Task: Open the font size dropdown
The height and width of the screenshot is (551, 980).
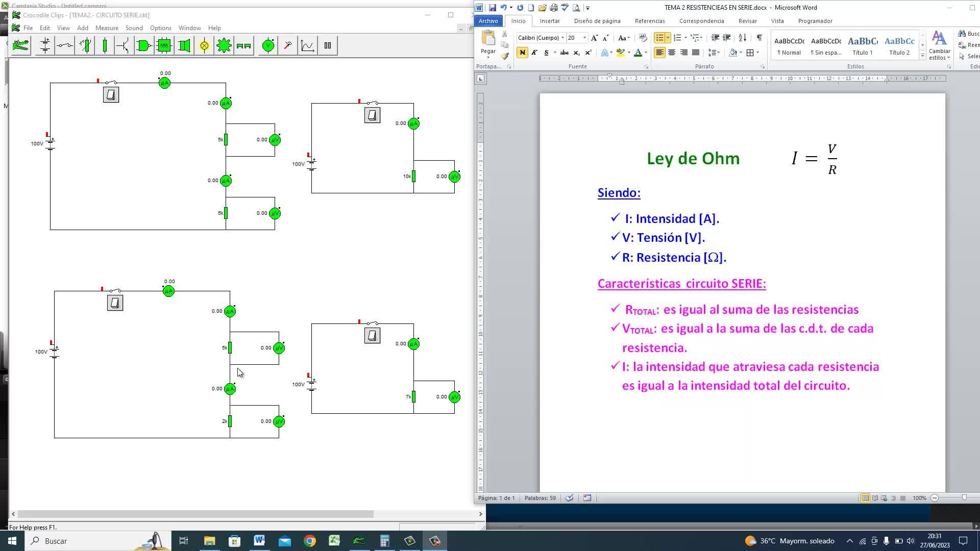Action: 585,38
